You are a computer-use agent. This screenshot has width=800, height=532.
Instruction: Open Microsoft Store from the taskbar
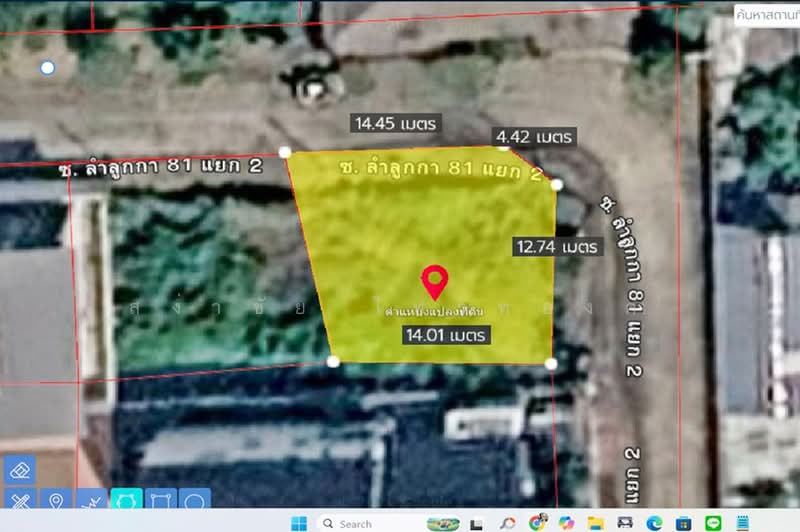click(683, 523)
